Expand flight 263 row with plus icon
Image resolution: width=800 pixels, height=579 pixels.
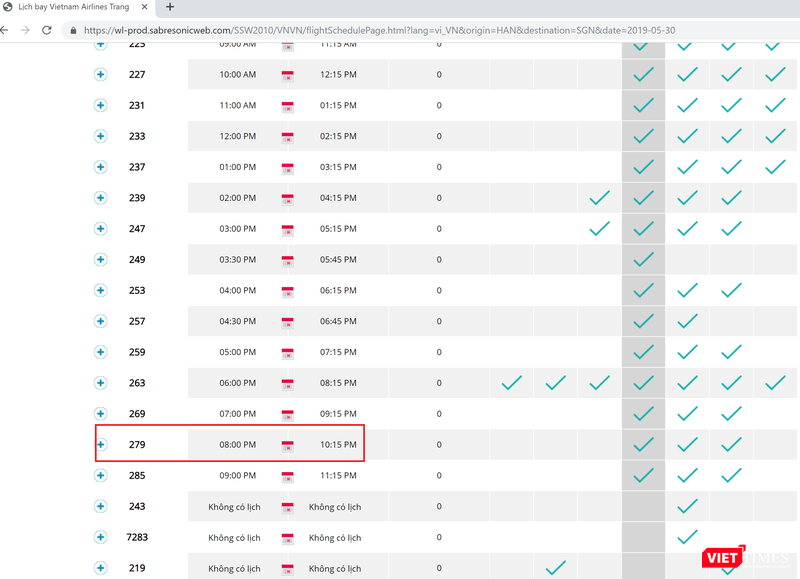click(101, 383)
